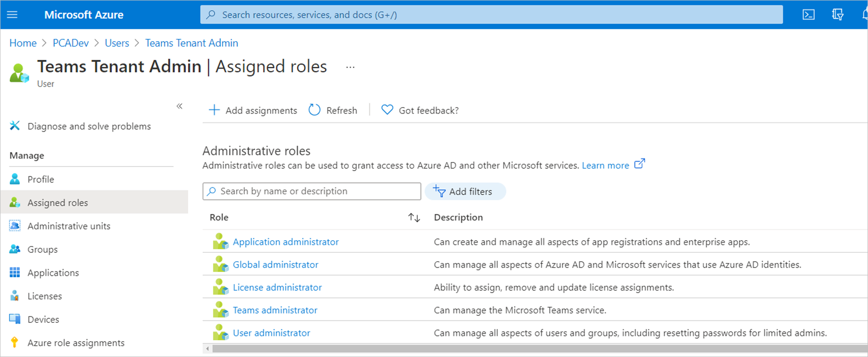Click 'Can manage the Microsoft Teams service.' text
Image resolution: width=868 pixels, height=357 pixels.
point(520,310)
